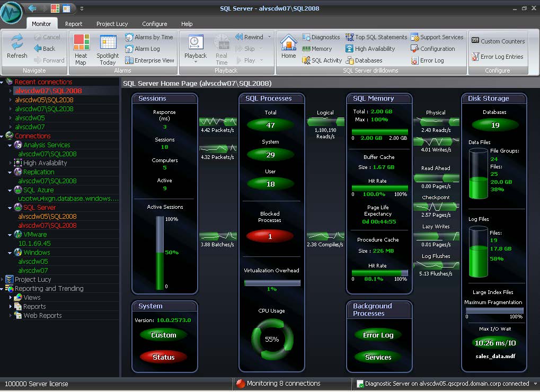The width and height of the screenshot is (540, 392).
Task: Select alvscdw05\SQL2008 under Recent connections
Action: pyautogui.click(x=44, y=100)
